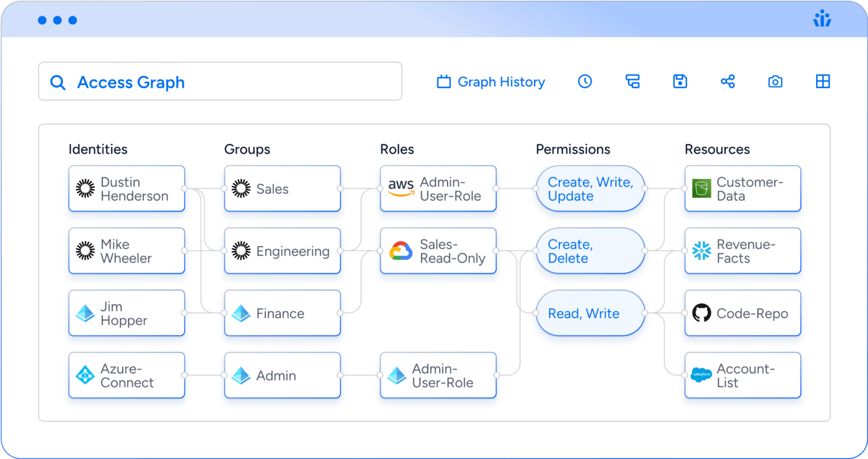Viewport: 868px width, 459px height.
Task: Click the Read, Write permission pill
Action: [x=590, y=313]
